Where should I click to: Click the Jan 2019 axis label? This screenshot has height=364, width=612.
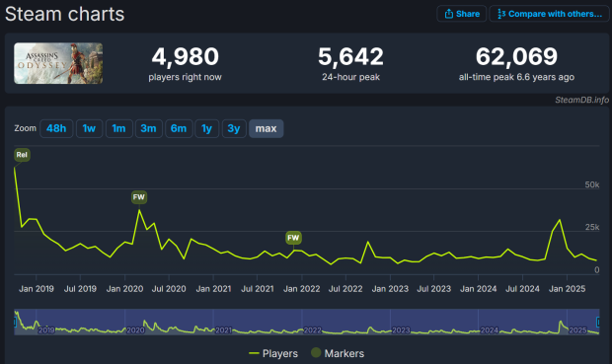(37, 289)
